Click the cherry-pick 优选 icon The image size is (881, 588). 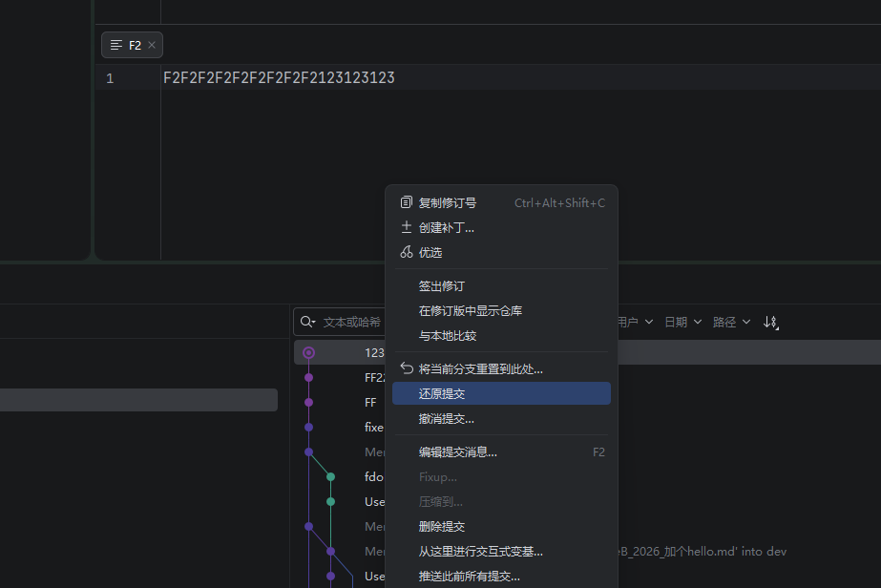(407, 252)
